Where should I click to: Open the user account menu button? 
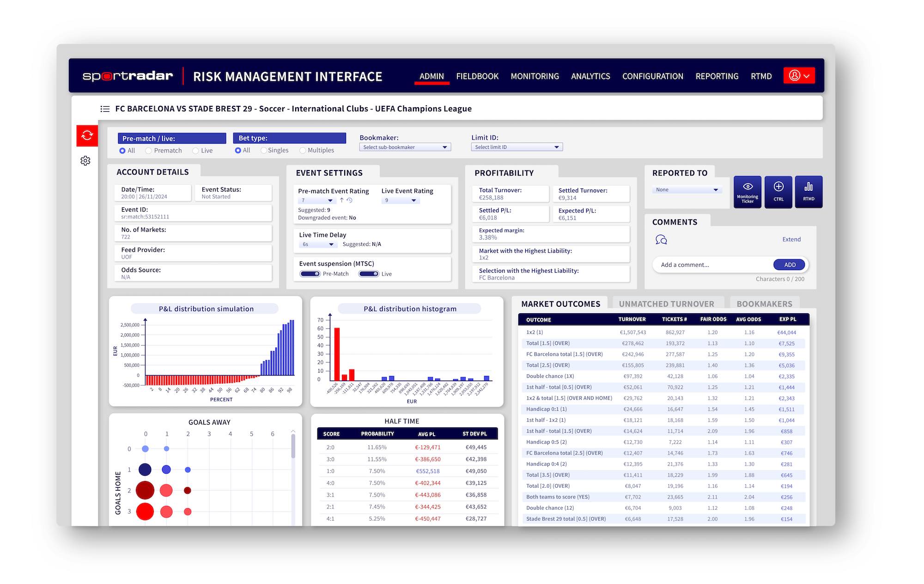[x=799, y=76]
